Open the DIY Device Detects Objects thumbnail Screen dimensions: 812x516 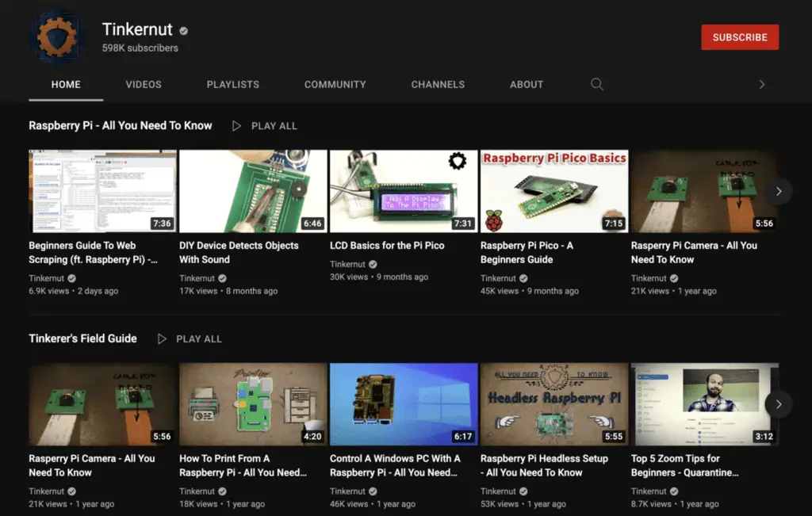pyautogui.click(x=253, y=192)
